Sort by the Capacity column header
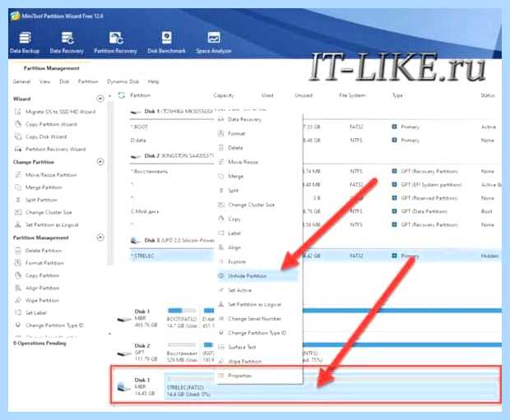 coord(224,95)
